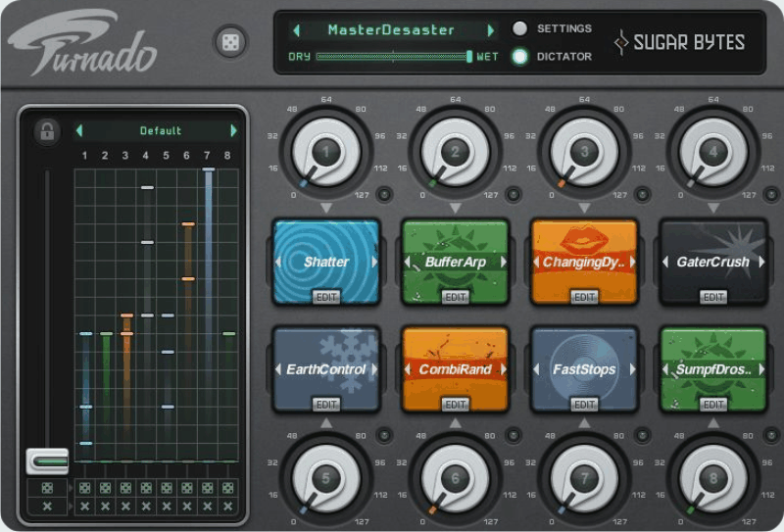Click the Sugar Bytes logo
784x532 pixels.
tap(680, 42)
